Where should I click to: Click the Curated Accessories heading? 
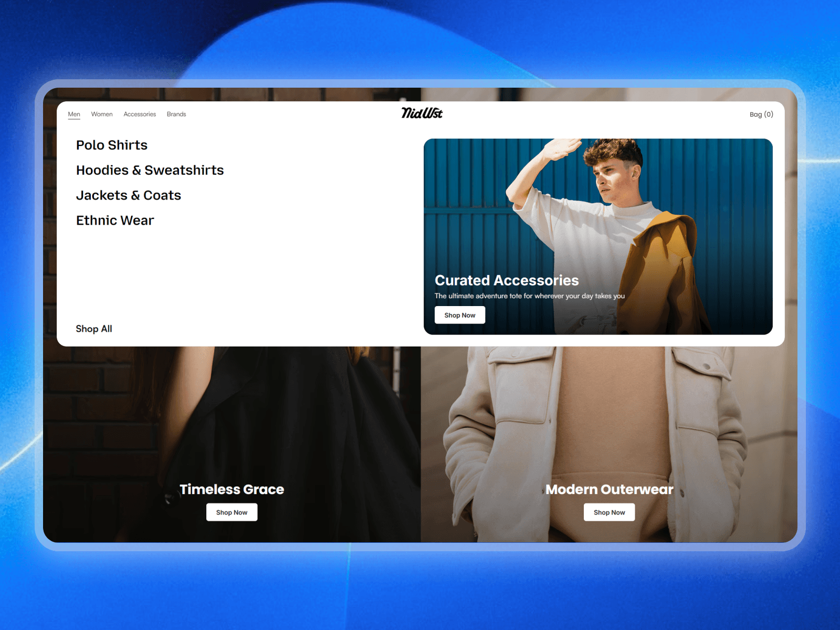(x=507, y=280)
